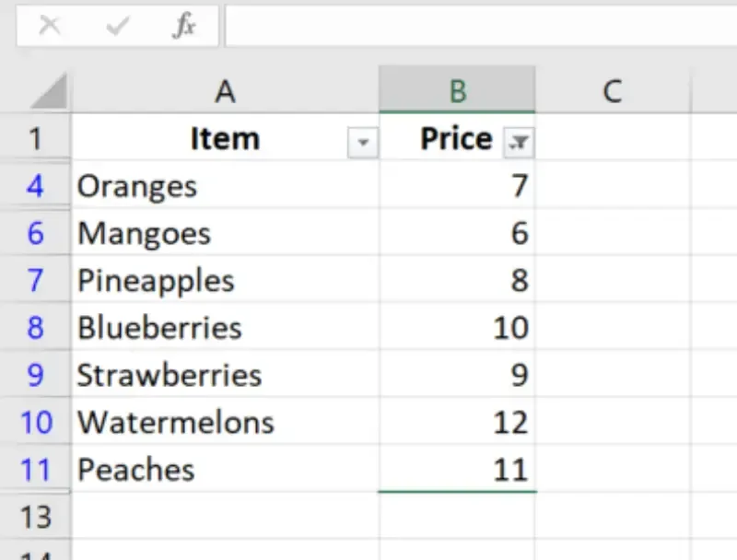This screenshot has width=737, height=560.
Task: Open the Price column filter dropdown
Action: pyautogui.click(x=519, y=142)
